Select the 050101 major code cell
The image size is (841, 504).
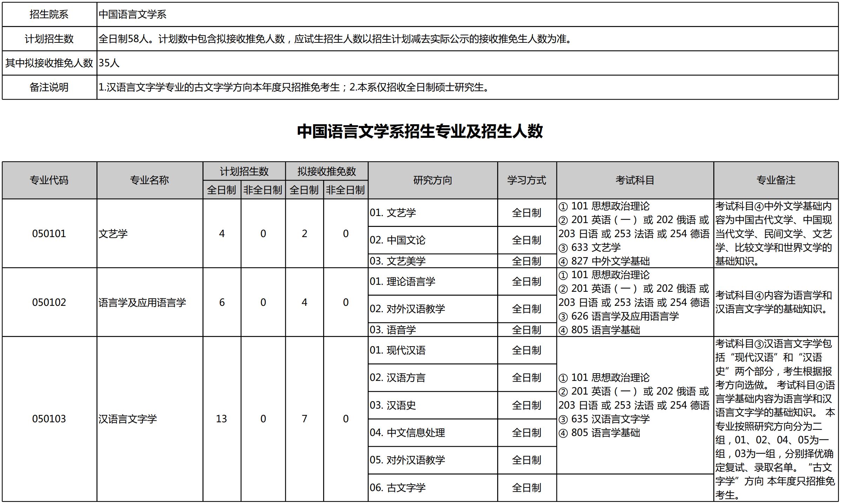point(49,234)
